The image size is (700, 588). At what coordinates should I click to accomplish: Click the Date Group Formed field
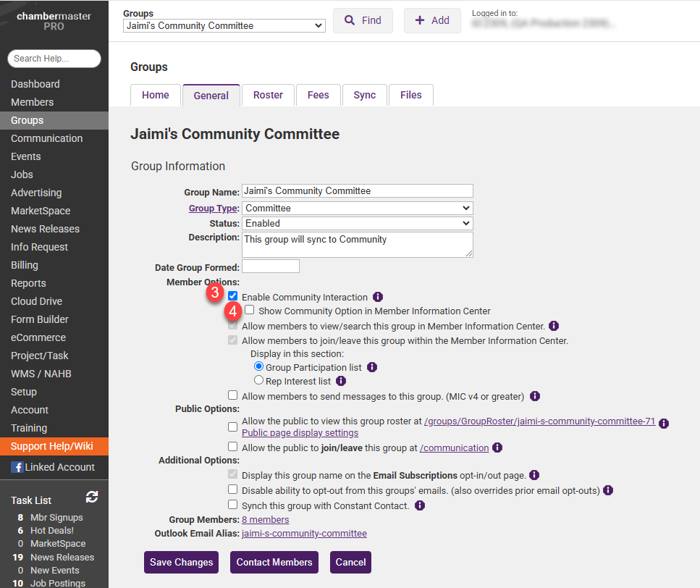[x=270, y=266]
